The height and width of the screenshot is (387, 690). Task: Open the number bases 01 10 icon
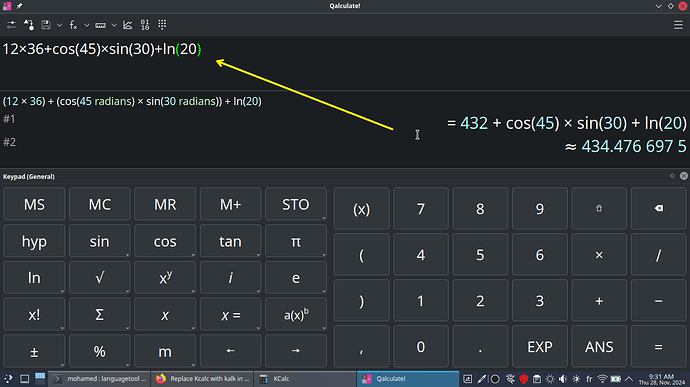pos(145,25)
